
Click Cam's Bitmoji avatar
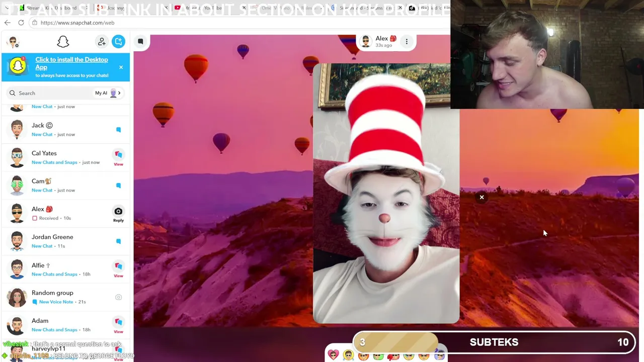point(17,186)
